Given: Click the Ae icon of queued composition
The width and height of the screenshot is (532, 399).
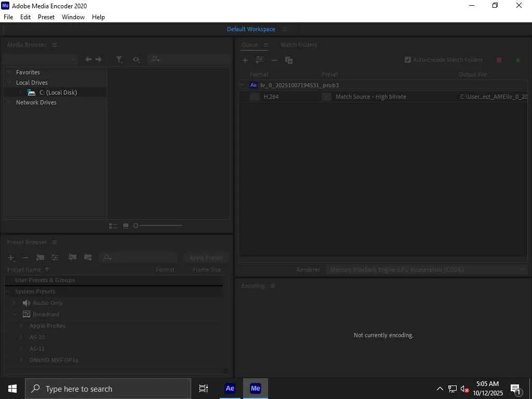Looking at the screenshot, I should click(254, 85).
